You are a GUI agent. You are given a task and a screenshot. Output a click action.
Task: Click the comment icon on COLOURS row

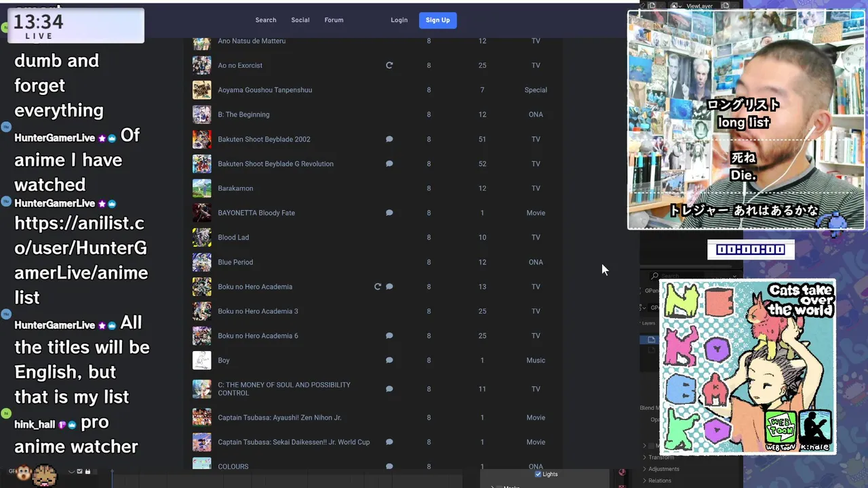pos(389,466)
